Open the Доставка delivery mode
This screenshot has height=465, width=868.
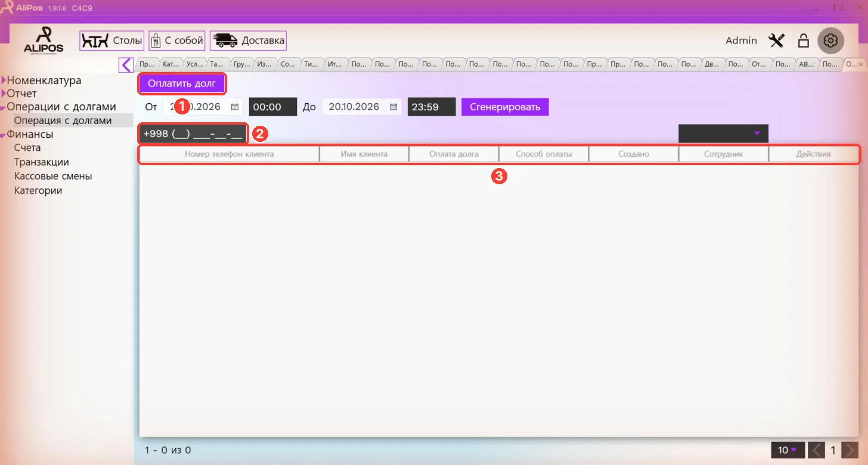tap(248, 41)
